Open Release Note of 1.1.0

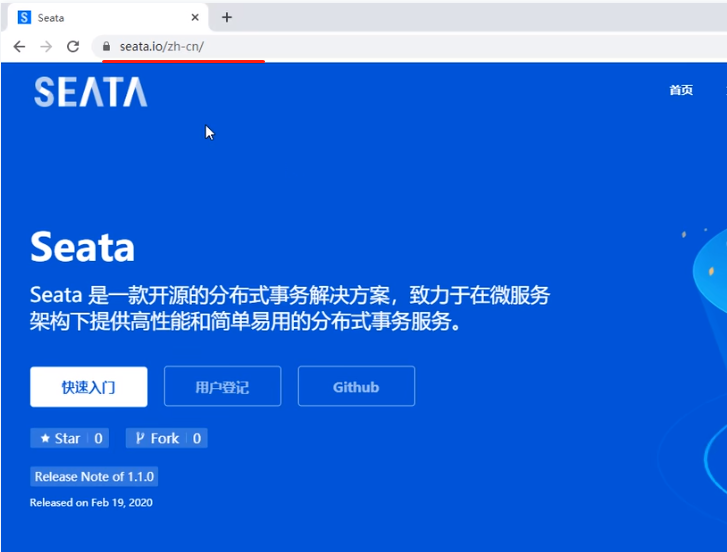pos(94,476)
